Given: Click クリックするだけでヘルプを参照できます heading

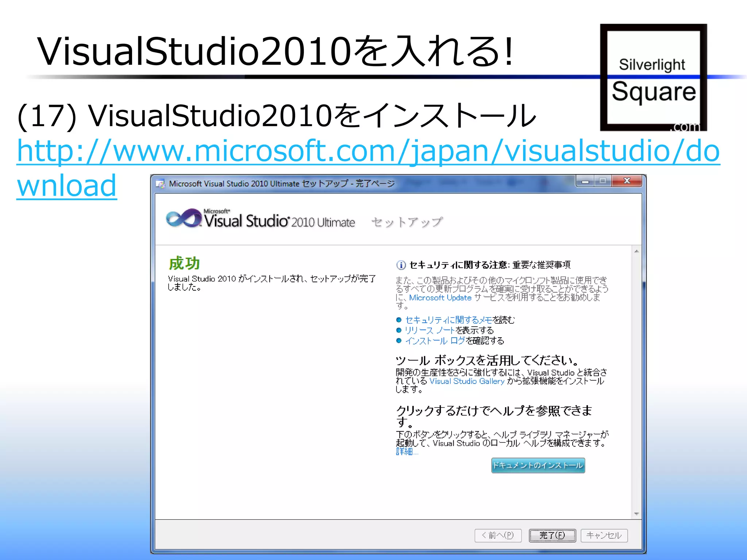Looking at the screenshot, I should point(494,416).
